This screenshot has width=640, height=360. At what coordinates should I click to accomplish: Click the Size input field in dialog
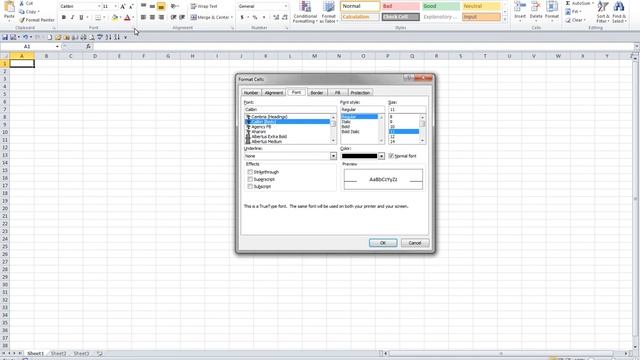(407, 109)
